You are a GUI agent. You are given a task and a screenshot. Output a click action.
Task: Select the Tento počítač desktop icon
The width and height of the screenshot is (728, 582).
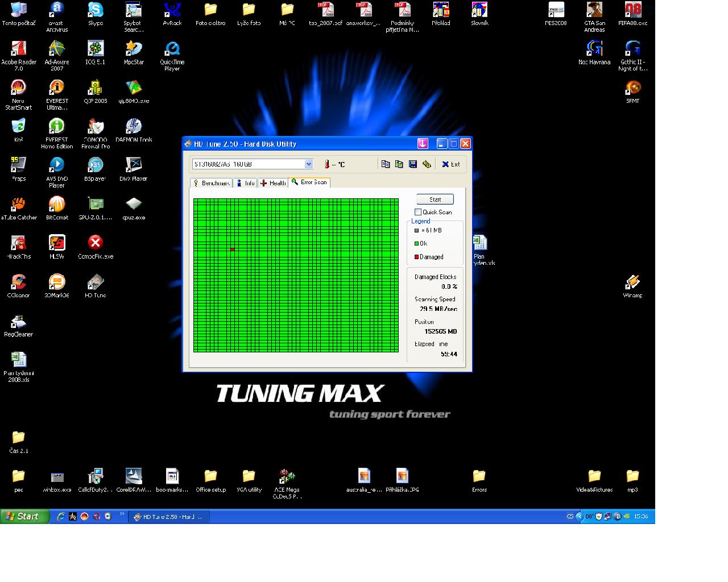19,14
